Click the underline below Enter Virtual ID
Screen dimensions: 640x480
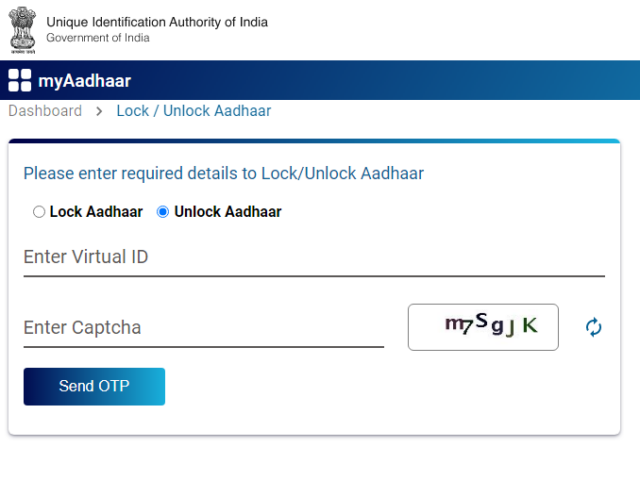point(314,276)
